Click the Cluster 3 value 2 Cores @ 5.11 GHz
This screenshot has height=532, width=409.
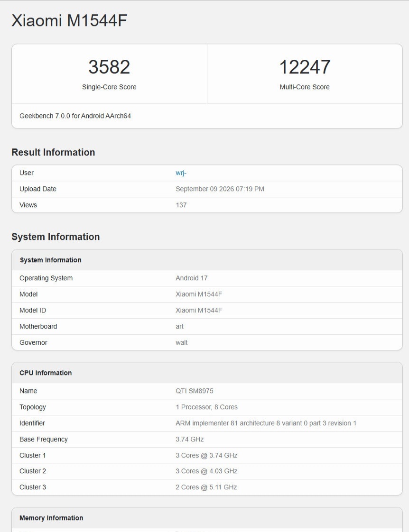tap(206, 487)
